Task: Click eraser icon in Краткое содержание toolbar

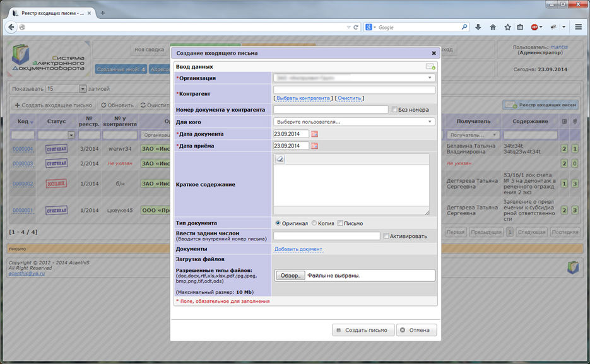Action: (x=280, y=160)
